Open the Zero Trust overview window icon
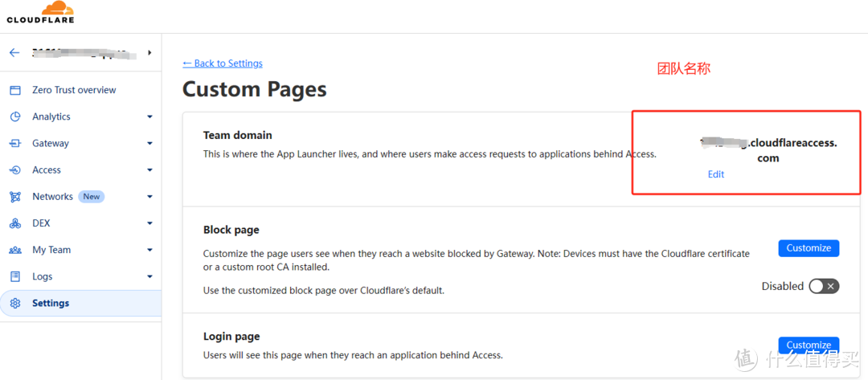The width and height of the screenshot is (868, 380). 15,90
